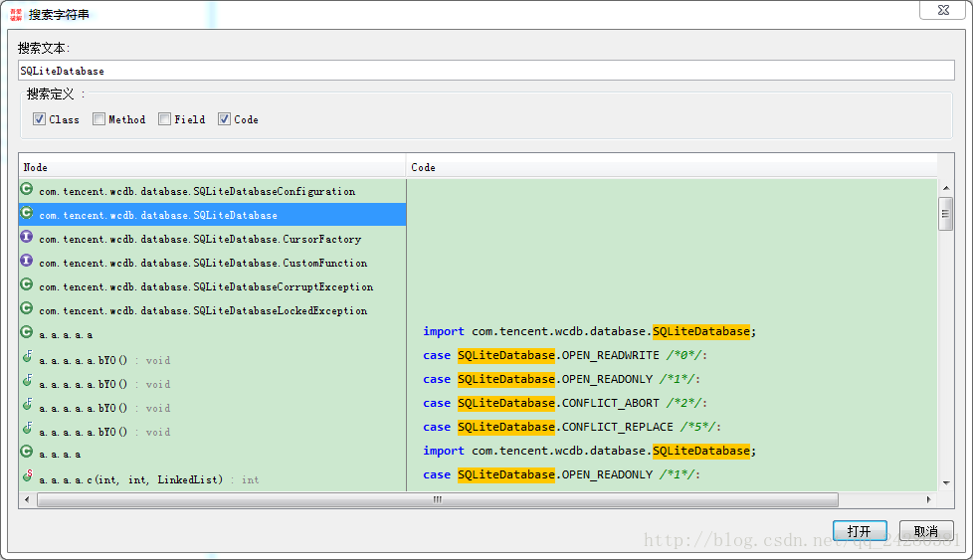Select the SQLiteDatabaseLockedException row

pos(212,310)
